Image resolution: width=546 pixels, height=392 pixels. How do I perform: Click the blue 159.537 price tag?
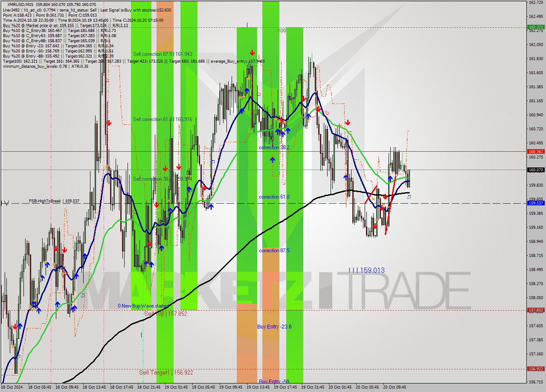[x=536, y=203]
